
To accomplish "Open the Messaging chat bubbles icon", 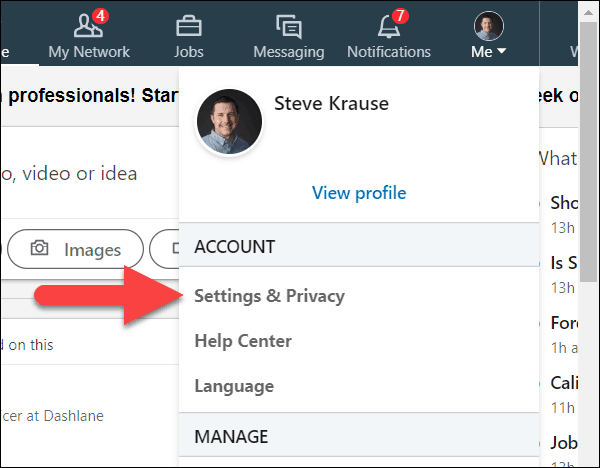I will [x=289, y=26].
